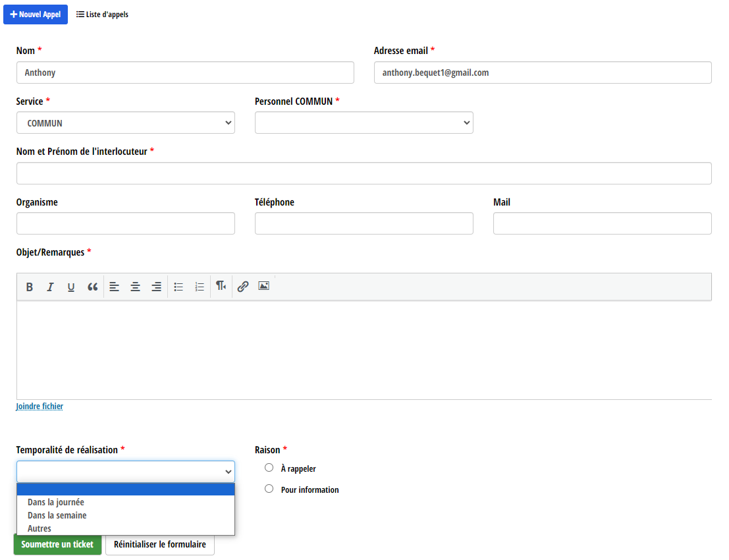Align text left in the editor

pos(114,287)
